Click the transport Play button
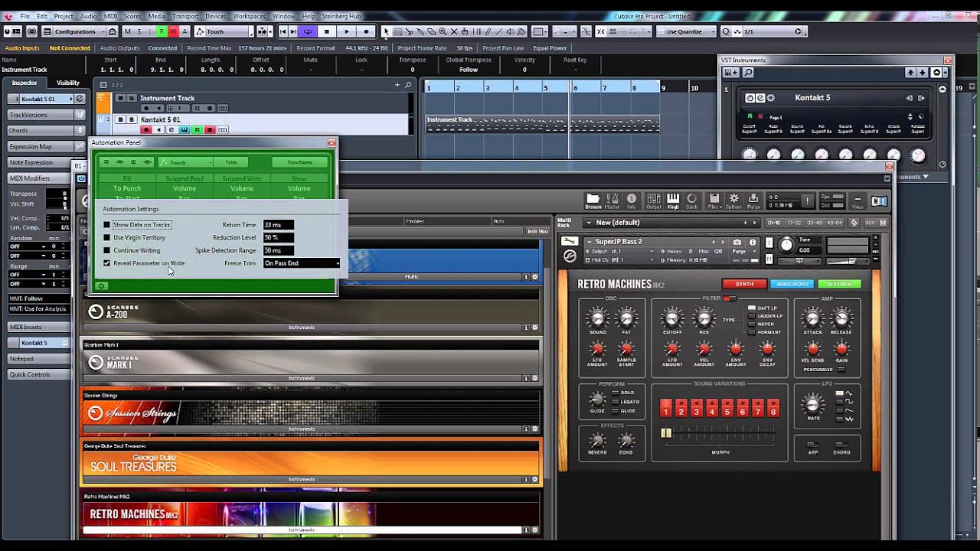Screen dimensions: 980x551 pyautogui.click(x=347, y=31)
